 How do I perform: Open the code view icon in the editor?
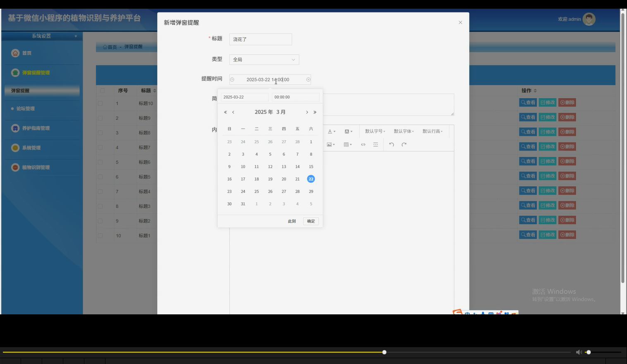pyautogui.click(x=363, y=144)
